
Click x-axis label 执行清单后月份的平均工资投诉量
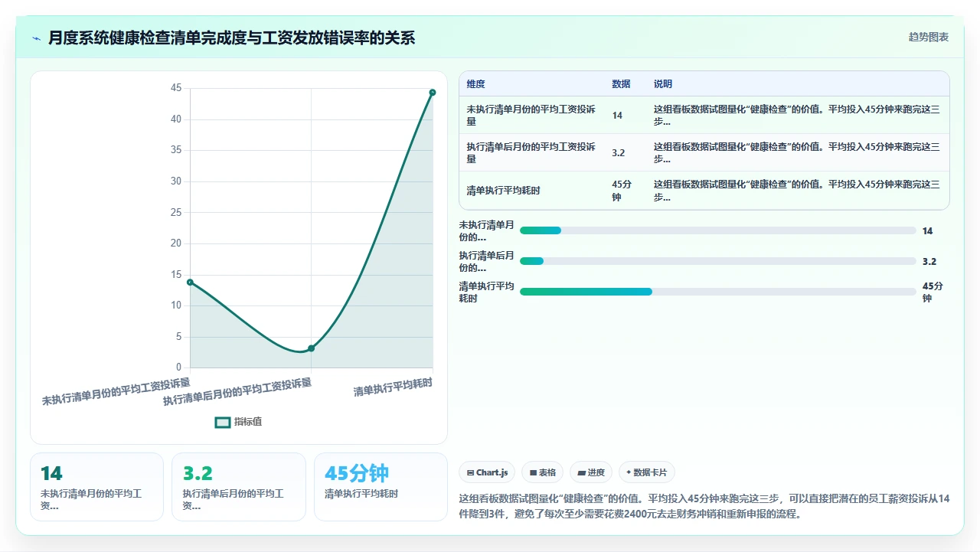click(x=237, y=390)
